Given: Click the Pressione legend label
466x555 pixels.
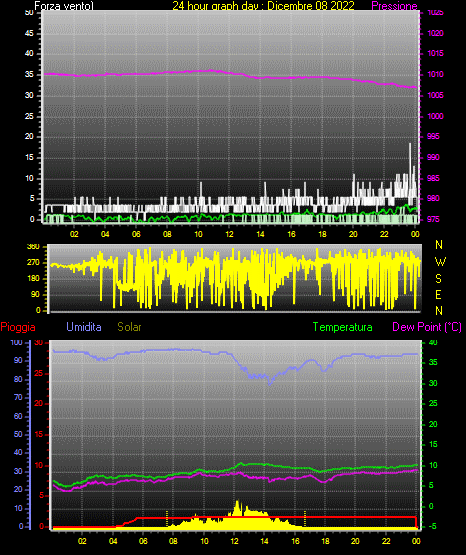Looking at the screenshot, I should point(394,6).
